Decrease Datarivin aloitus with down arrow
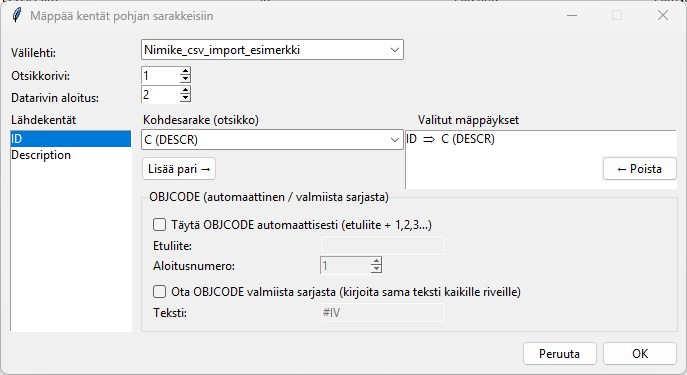 click(x=185, y=98)
